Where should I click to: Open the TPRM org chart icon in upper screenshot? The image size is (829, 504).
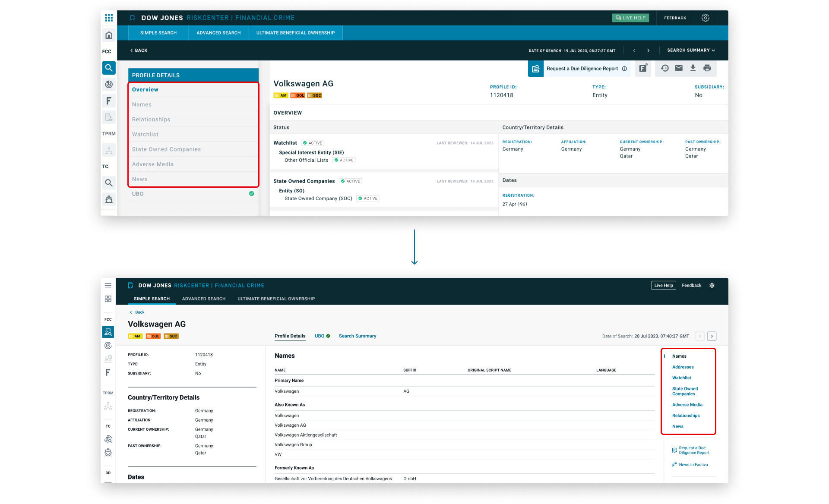click(109, 150)
